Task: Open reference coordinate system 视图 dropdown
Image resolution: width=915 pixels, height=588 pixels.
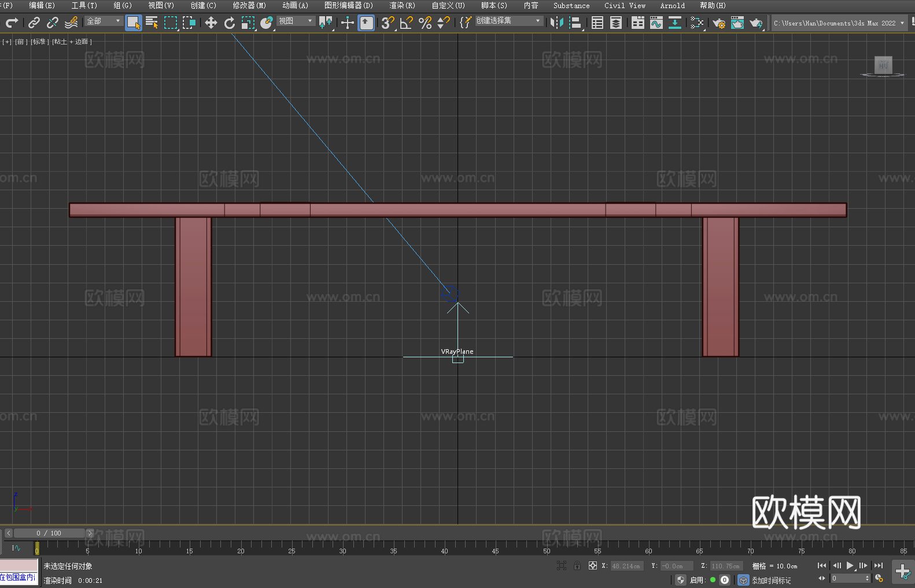Action: [296, 21]
